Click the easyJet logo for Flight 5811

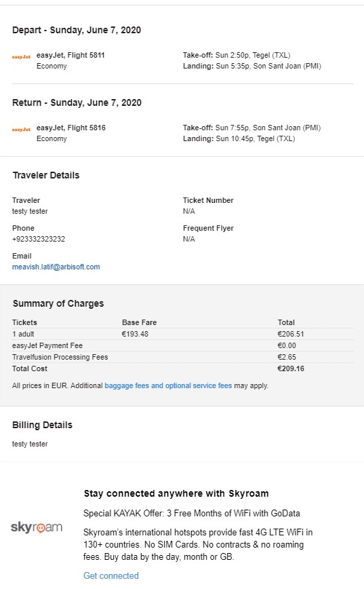21,57
